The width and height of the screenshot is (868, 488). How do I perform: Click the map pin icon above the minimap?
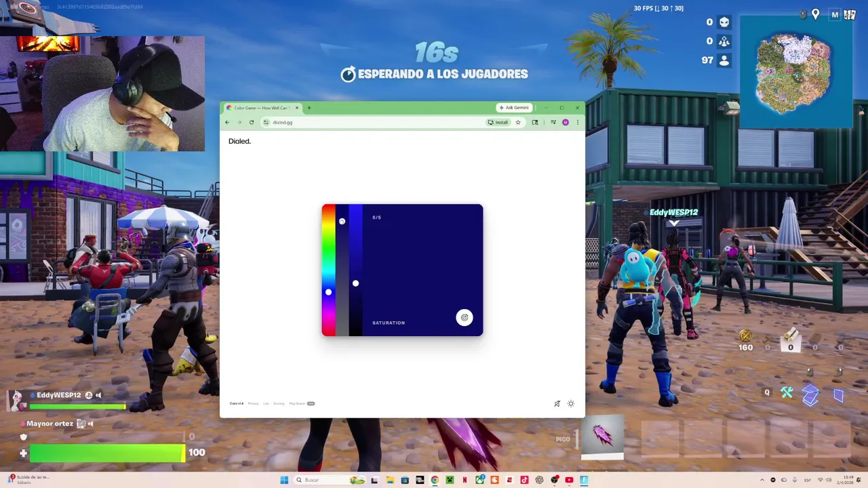click(x=816, y=14)
